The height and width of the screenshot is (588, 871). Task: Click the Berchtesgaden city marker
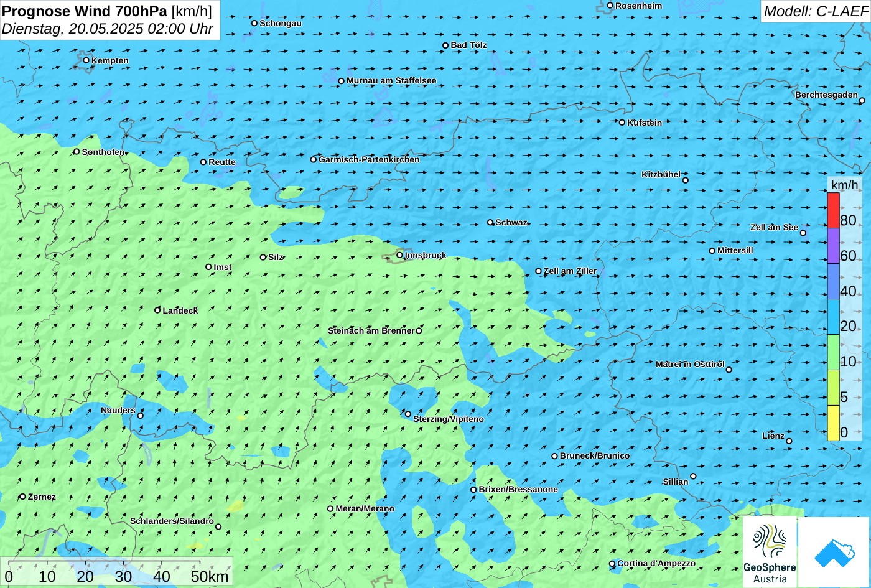(862, 100)
